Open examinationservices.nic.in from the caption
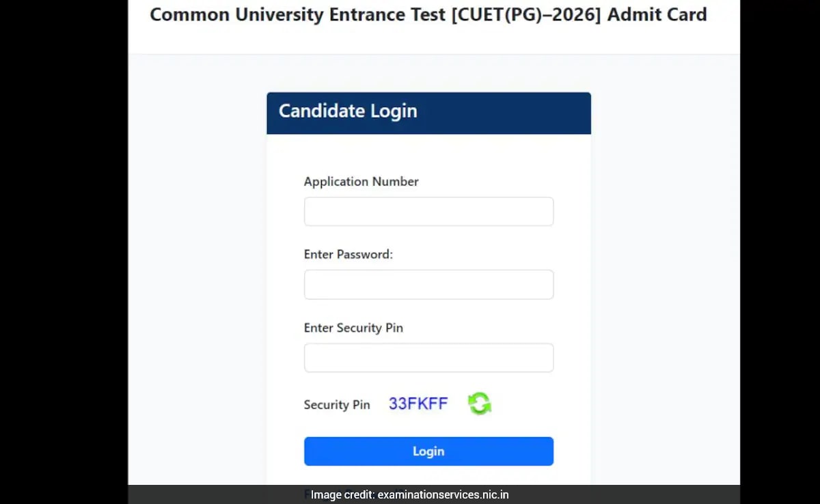The height and width of the screenshot is (504, 820). [x=443, y=495]
